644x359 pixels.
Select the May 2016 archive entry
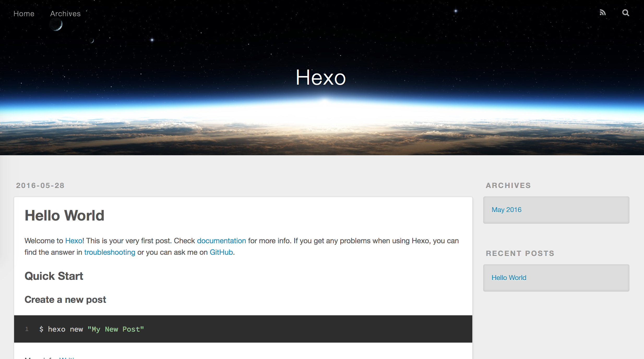pos(506,210)
